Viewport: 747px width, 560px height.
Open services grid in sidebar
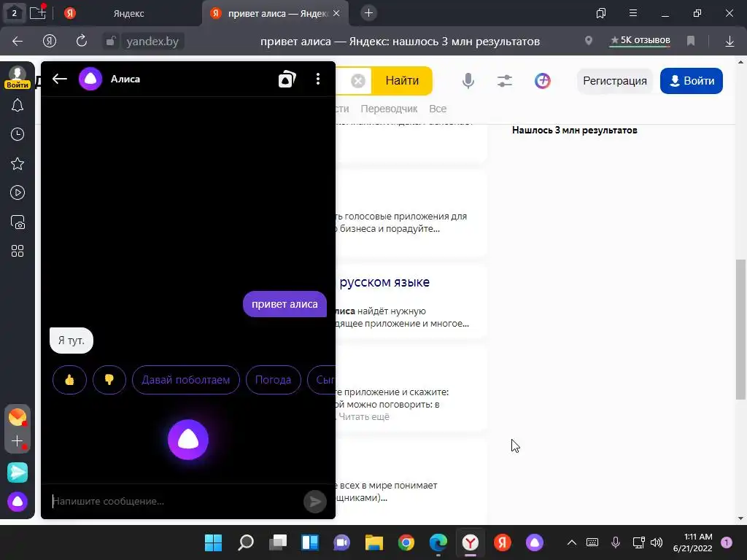(18, 251)
